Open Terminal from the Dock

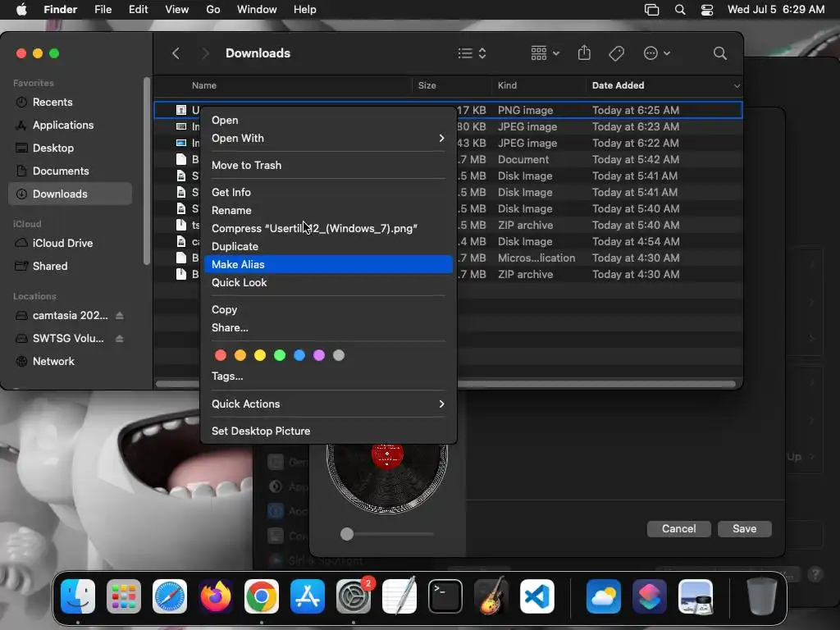coord(445,596)
